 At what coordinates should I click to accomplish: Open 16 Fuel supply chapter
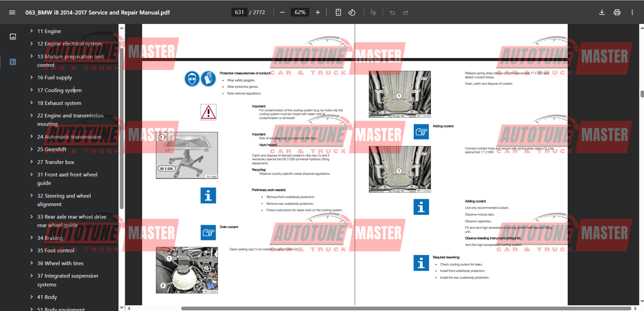55,77
